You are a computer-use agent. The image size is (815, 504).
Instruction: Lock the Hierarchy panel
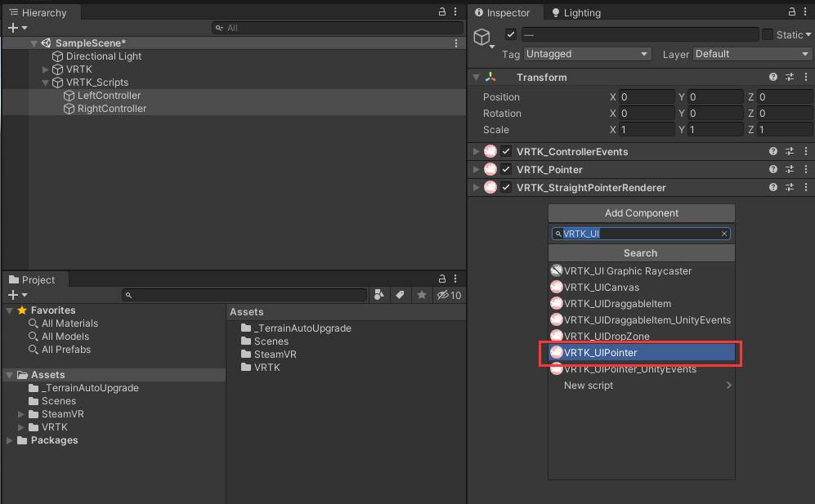click(x=441, y=11)
